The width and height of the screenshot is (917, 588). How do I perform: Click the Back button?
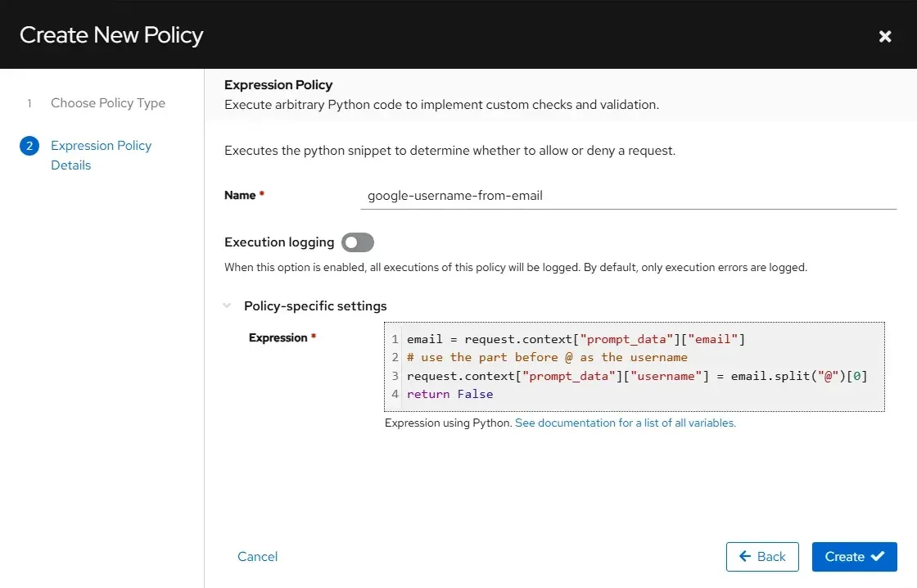coord(762,556)
